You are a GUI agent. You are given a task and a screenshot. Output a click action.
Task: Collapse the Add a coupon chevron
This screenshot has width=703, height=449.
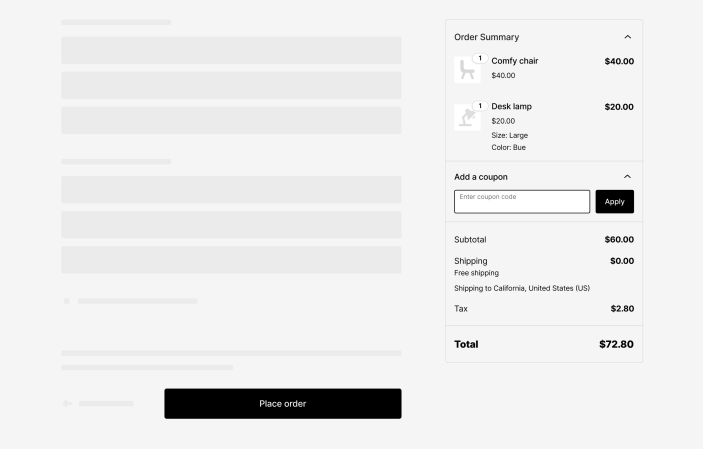(627, 177)
